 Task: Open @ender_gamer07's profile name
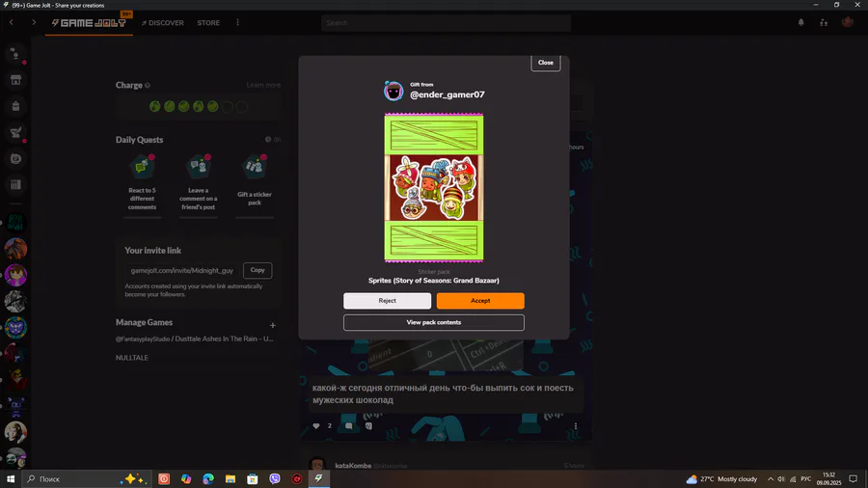pyautogui.click(x=447, y=95)
